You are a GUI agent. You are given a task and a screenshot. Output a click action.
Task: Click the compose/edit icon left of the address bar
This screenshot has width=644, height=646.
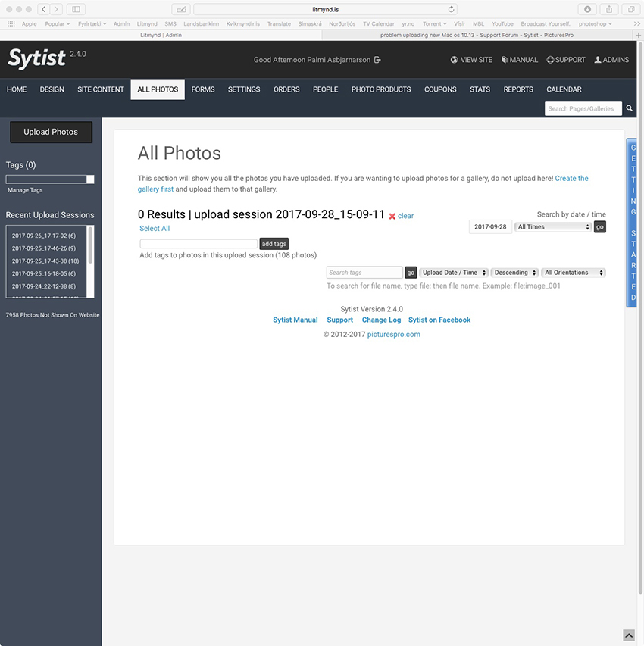tap(181, 9)
